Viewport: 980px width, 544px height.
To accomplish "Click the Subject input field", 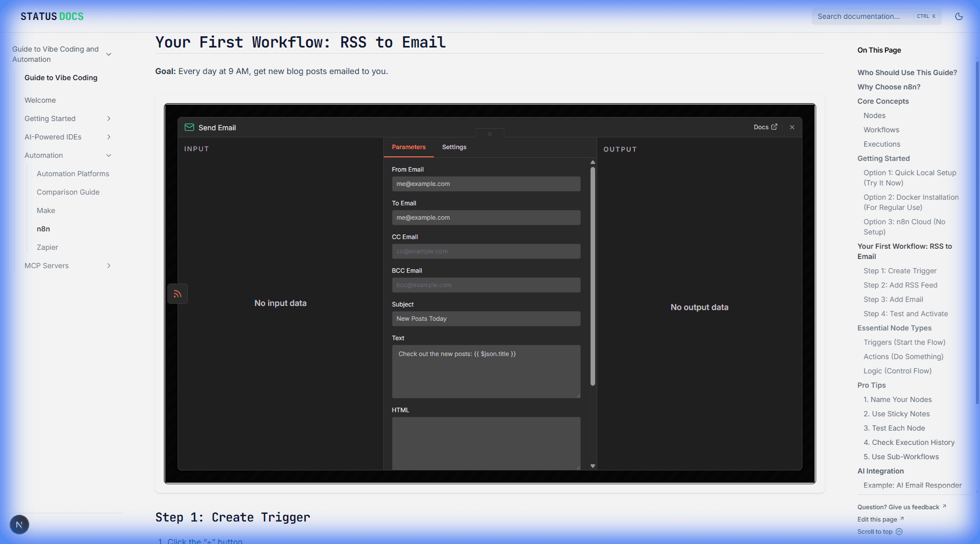I will coord(485,318).
